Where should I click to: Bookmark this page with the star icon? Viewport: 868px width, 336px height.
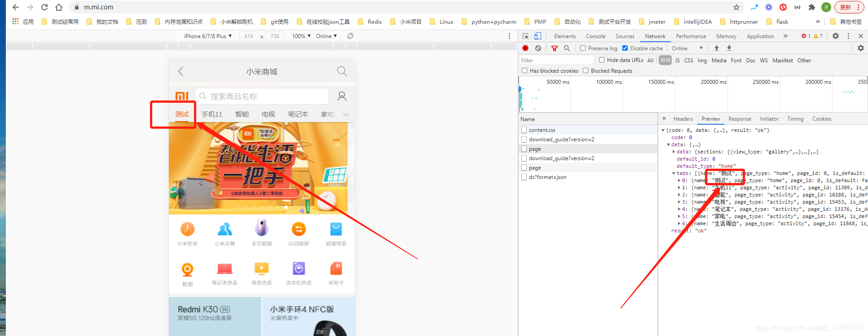pos(736,7)
